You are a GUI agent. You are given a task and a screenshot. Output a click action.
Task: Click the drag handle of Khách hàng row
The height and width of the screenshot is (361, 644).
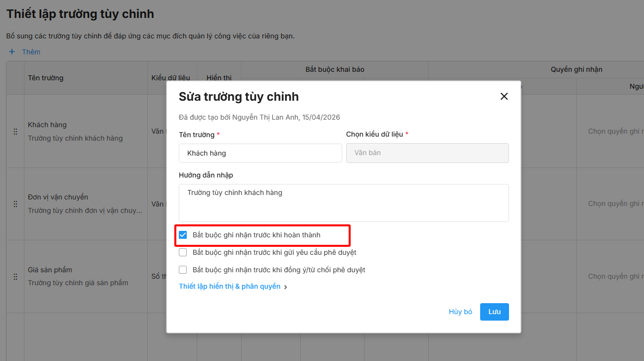[x=15, y=132]
